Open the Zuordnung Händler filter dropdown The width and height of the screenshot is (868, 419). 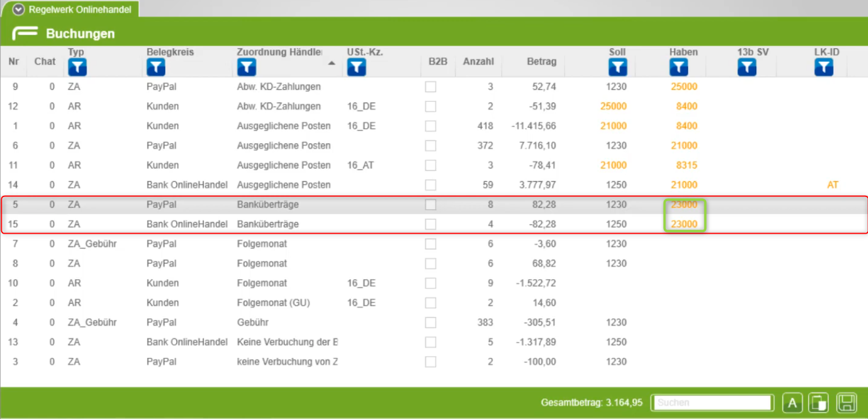[246, 68]
